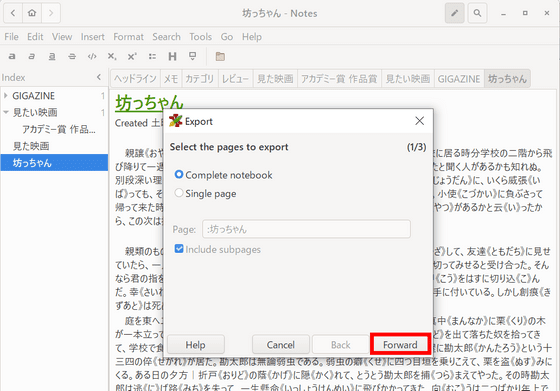Open the Format menu
560x391 pixels.
click(128, 37)
